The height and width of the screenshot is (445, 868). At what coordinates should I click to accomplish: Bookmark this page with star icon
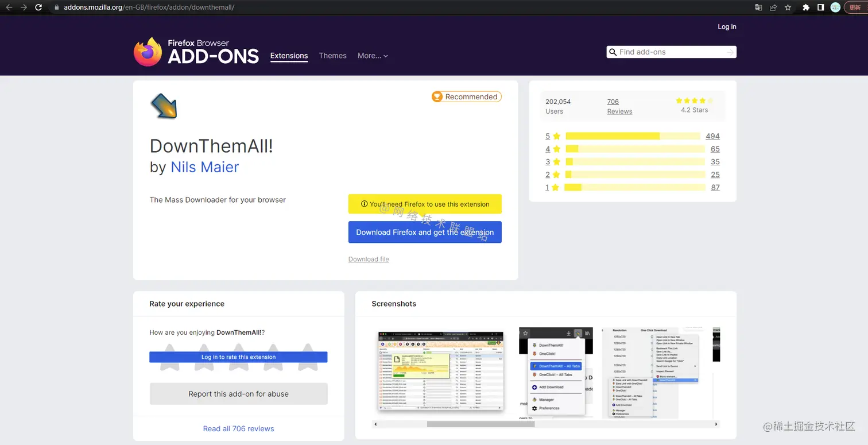coord(788,7)
